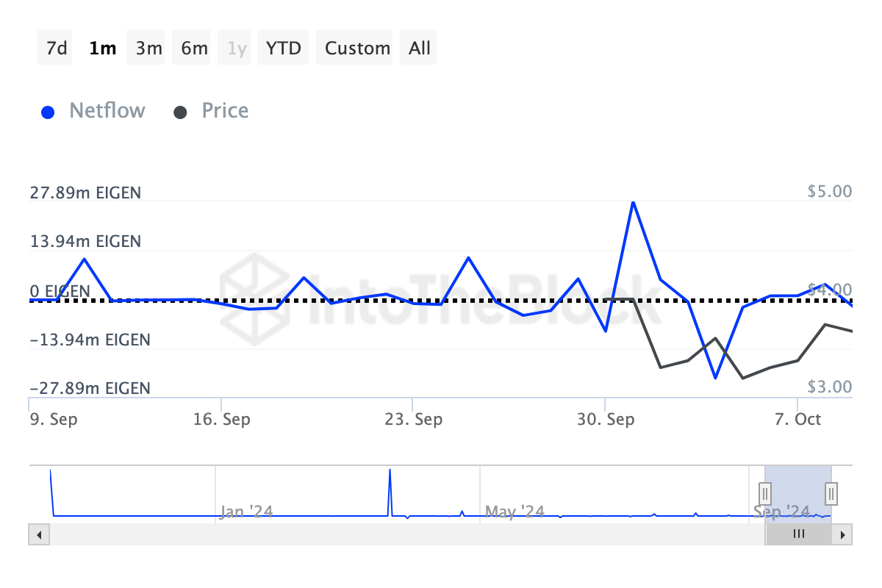The image size is (882, 588).
Task: Click the scrollbar right arrow
Action: click(x=844, y=534)
